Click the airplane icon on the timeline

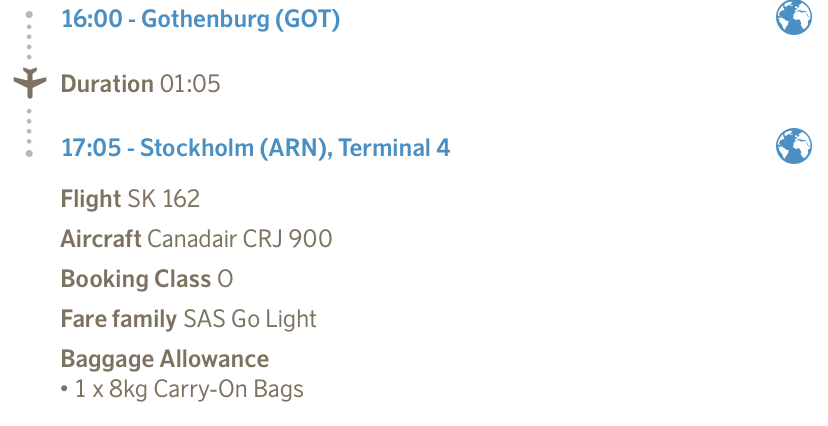click(30, 82)
